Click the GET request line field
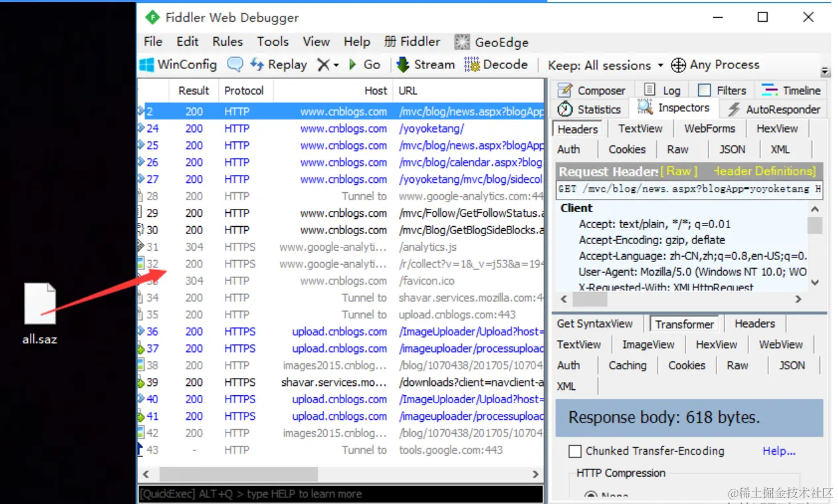 pos(690,189)
